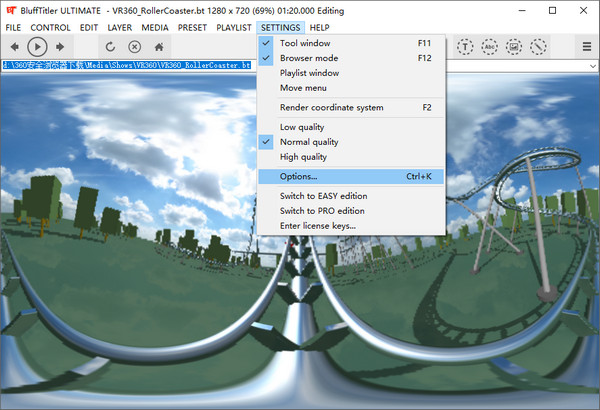
Task: Select Low quality rendering
Action: coord(351,127)
